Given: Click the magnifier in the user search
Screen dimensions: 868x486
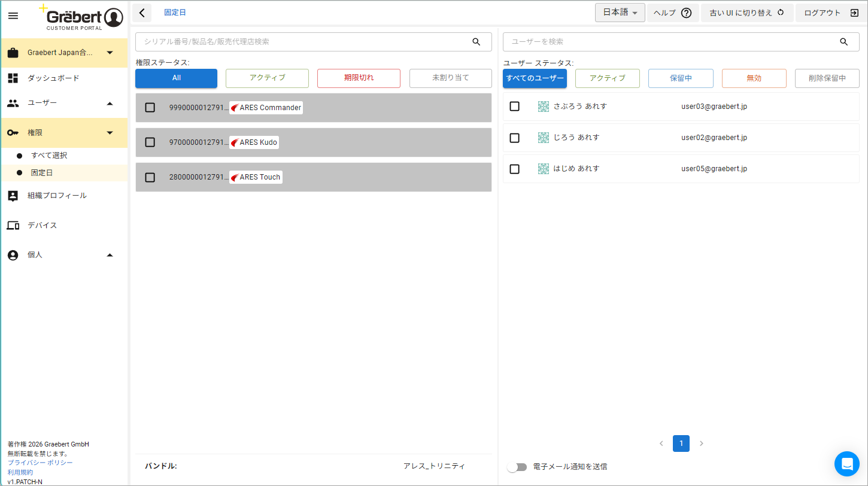Looking at the screenshot, I should pos(844,42).
